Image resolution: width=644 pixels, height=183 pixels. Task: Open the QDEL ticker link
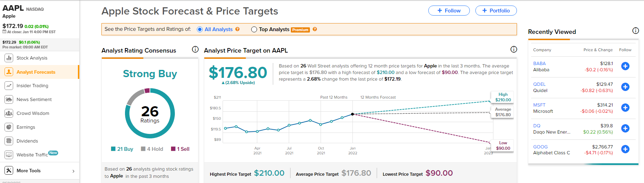[x=539, y=84]
